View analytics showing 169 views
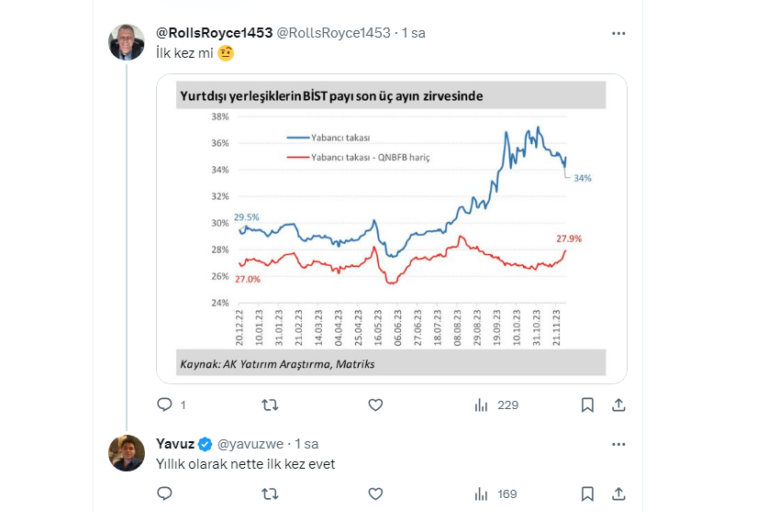 click(x=495, y=493)
